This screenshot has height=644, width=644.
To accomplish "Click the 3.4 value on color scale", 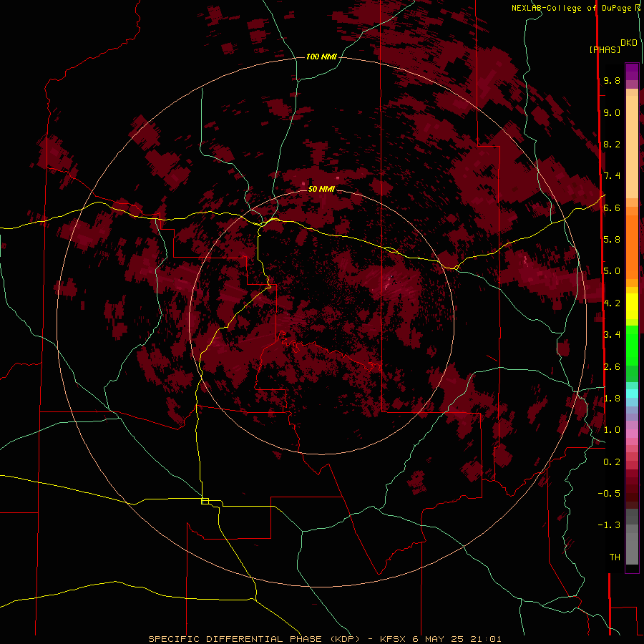I will (612, 335).
